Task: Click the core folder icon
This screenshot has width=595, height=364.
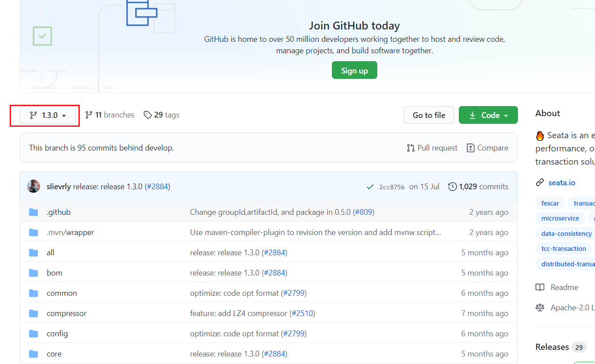Action: tap(33, 354)
